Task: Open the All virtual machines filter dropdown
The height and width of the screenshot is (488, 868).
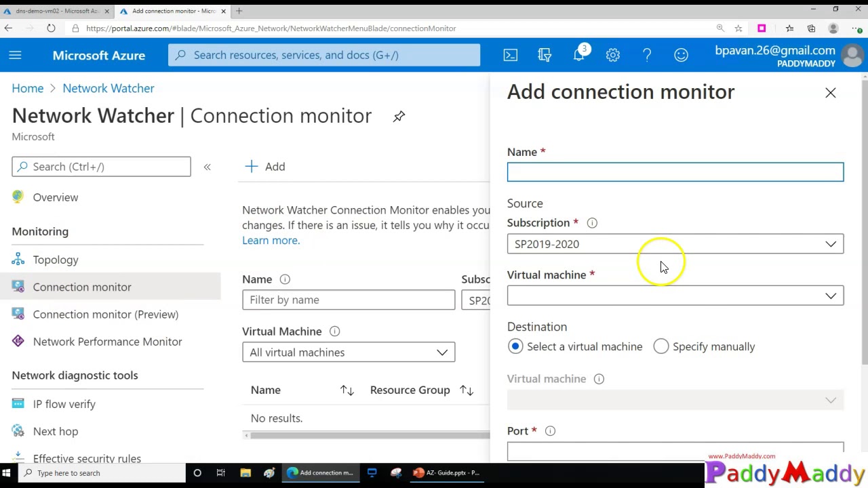Action: (x=349, y=352)
